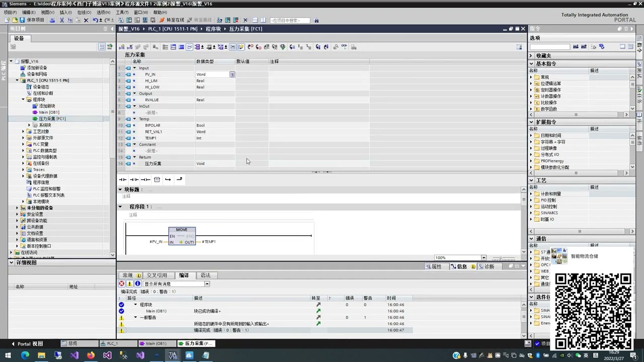
Task: Open the 帮助(H) menu
Action: pyautogui.click(x=159, y=13)
